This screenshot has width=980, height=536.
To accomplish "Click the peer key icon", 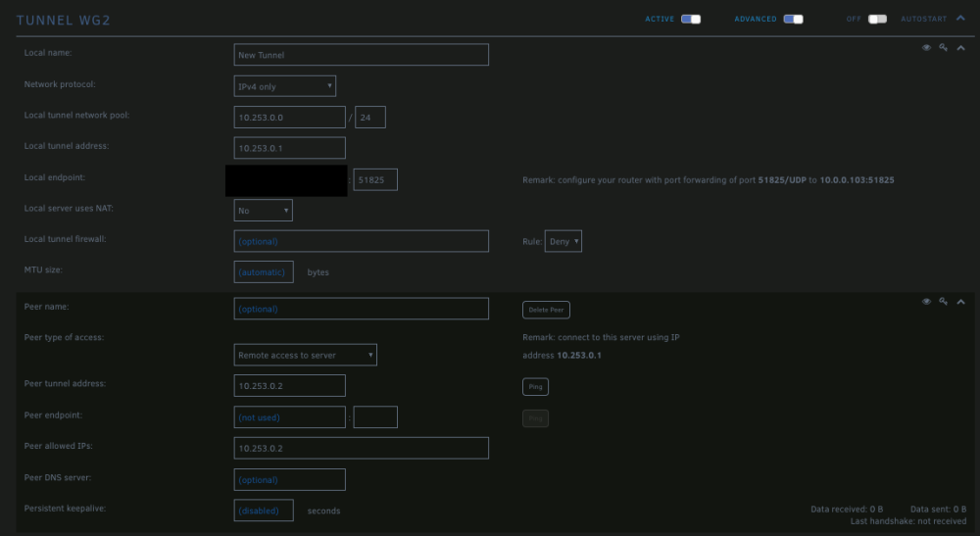I will [943, 301].
